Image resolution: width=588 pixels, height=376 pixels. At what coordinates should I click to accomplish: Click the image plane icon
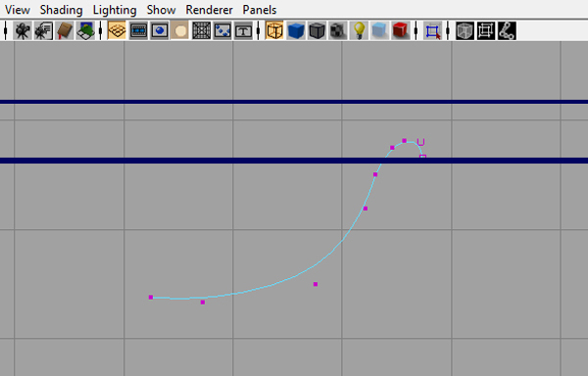click(85, 30)
